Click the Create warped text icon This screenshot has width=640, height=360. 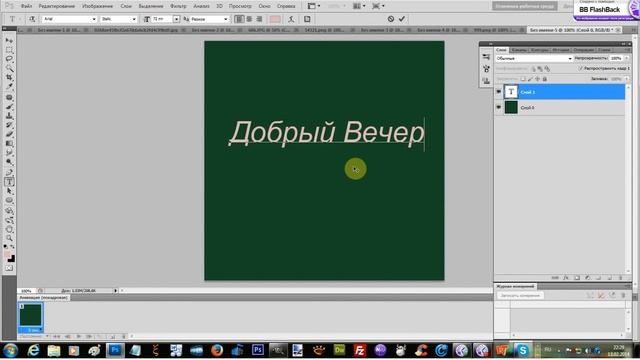pos(291,19)
